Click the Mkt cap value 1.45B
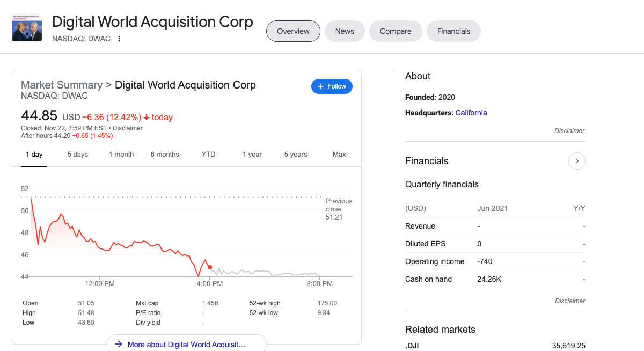The image size is (644, 351). point(210,303)
